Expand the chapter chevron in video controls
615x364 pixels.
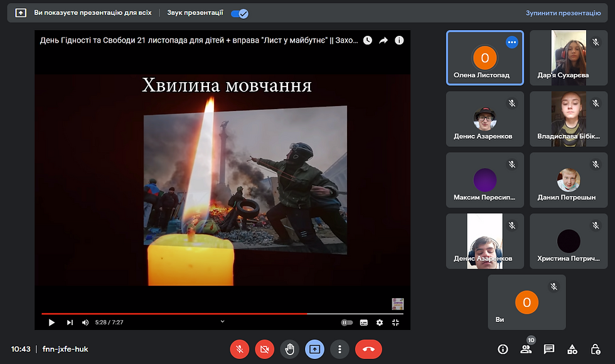tap(222, 321)
